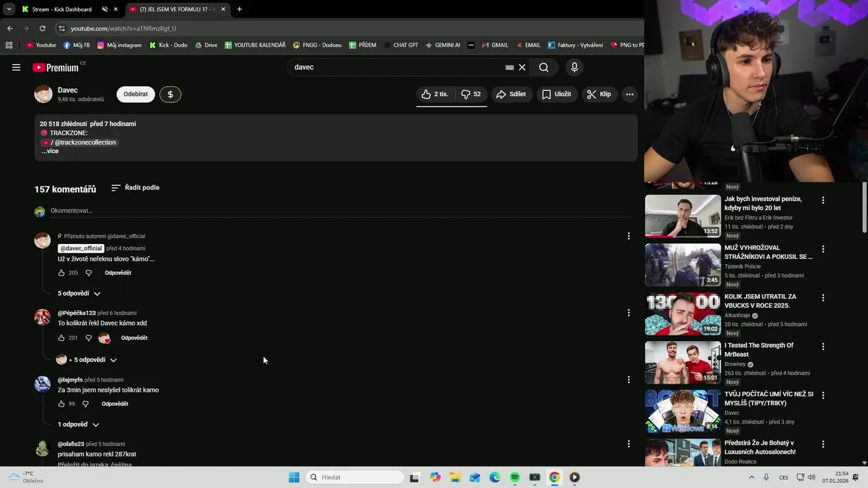
Task: Open video 'Jak bych investoval peníze' thumbnail
Action: click(683, 216)
